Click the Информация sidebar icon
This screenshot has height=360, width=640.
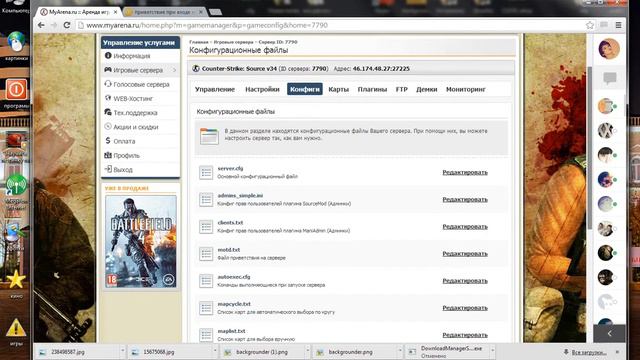point(108,56)
